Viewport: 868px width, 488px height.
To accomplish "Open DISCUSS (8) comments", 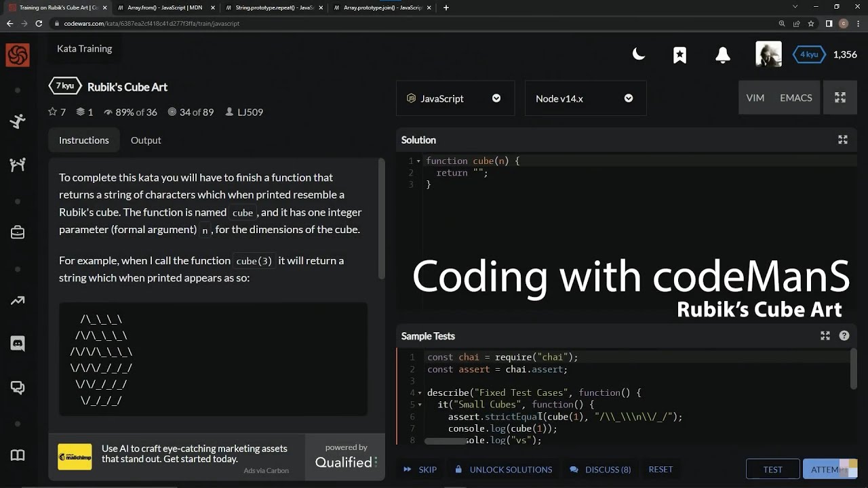I will [601, 469].
